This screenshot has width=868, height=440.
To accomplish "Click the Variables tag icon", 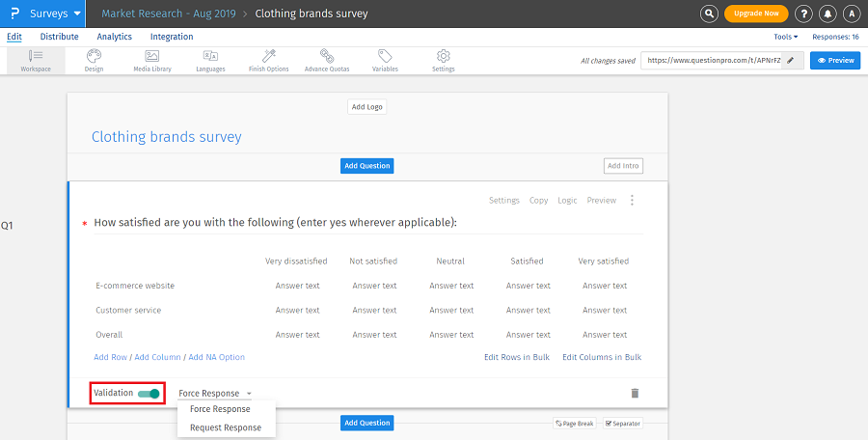I will (x=385, y=57).
